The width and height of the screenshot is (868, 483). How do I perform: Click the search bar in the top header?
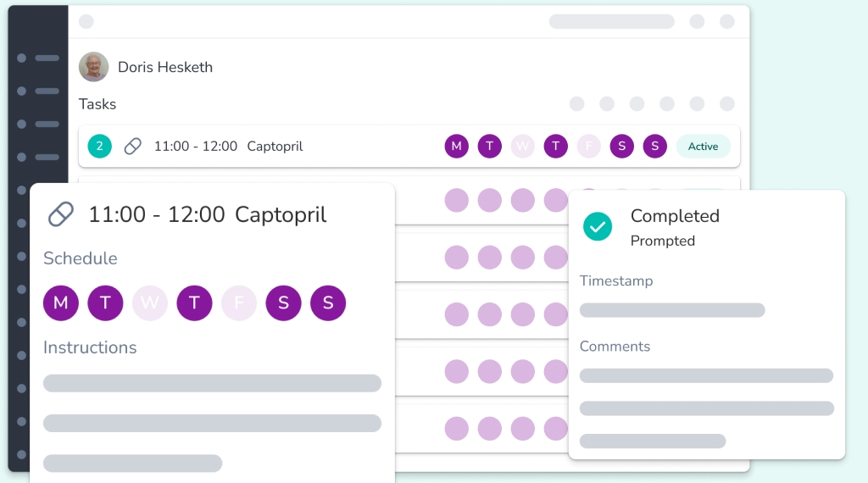[611, 22]
